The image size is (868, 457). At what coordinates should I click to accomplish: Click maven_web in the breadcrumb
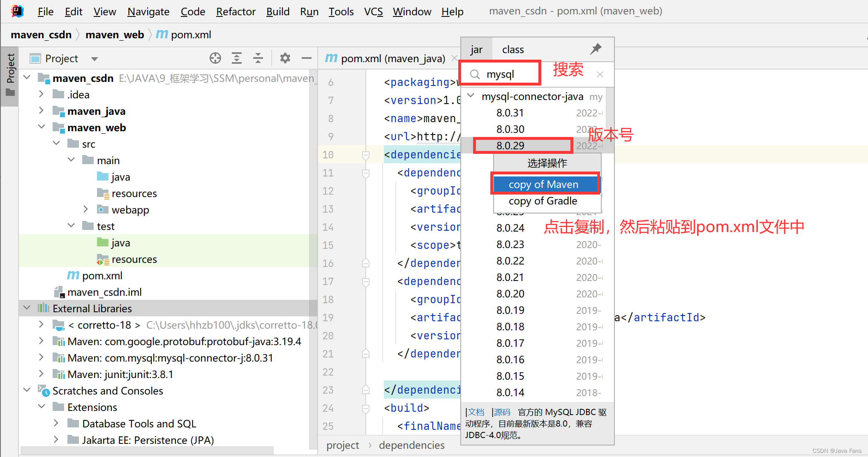115,35
